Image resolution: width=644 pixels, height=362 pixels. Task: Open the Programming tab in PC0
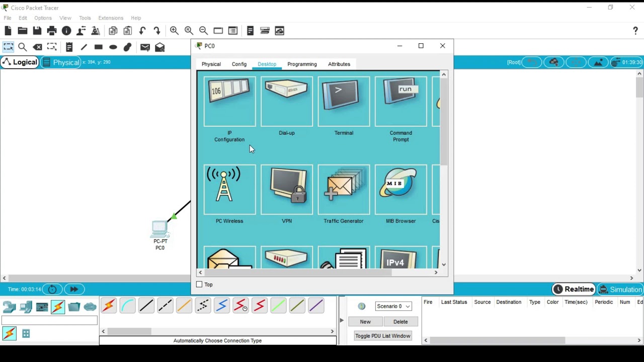tap(302, 64)
